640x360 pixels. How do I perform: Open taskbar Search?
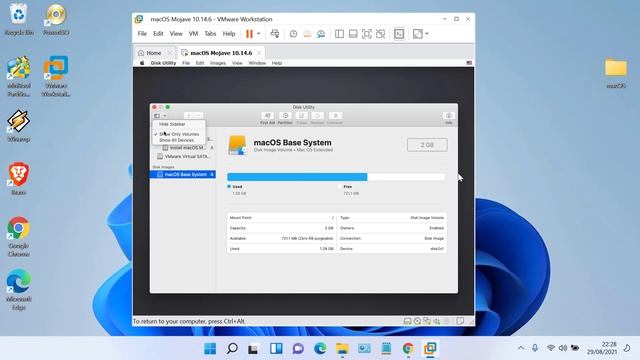pyautogui.click(x=232, y=349)
